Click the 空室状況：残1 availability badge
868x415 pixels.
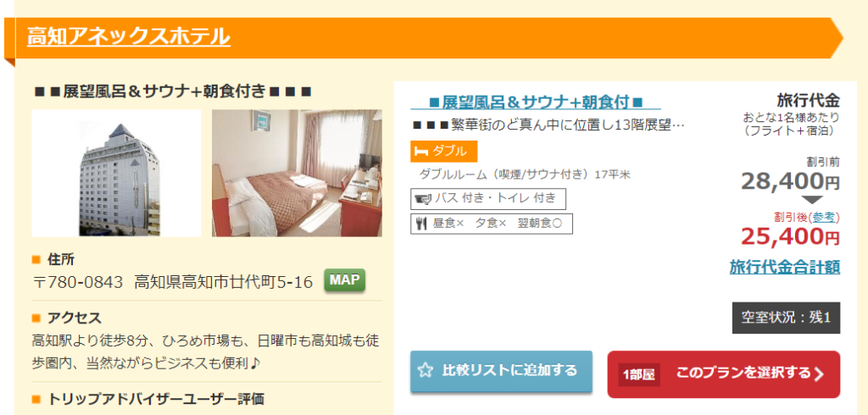coord(786,318)
